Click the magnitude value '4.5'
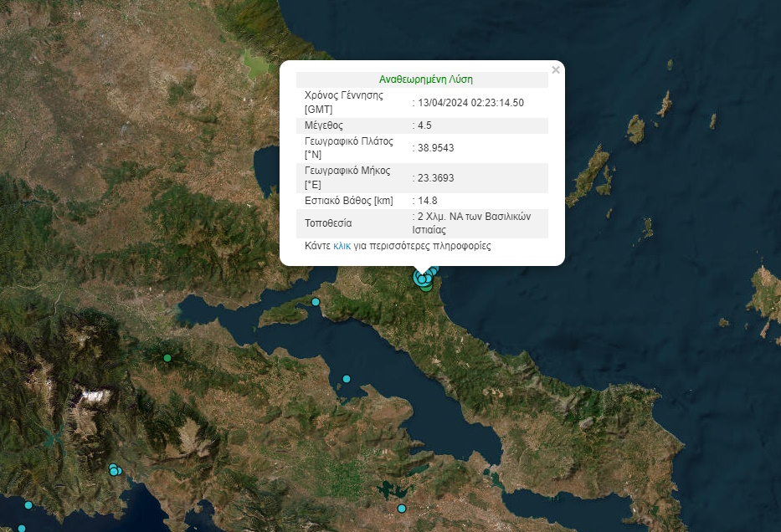The width and height of the screenshot is (781, 532). click(x=424, y=125)
